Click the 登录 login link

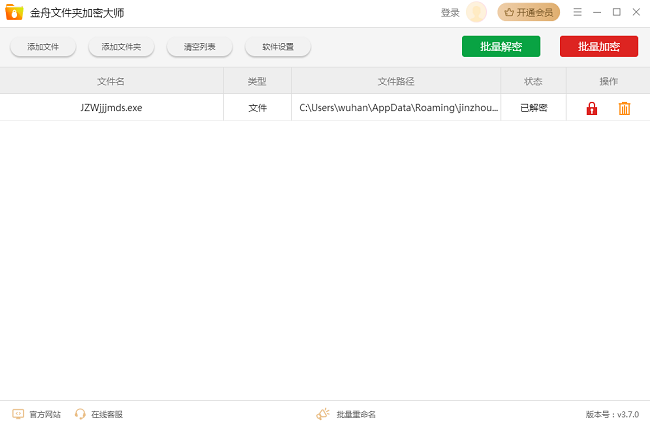tap(450, 13)
